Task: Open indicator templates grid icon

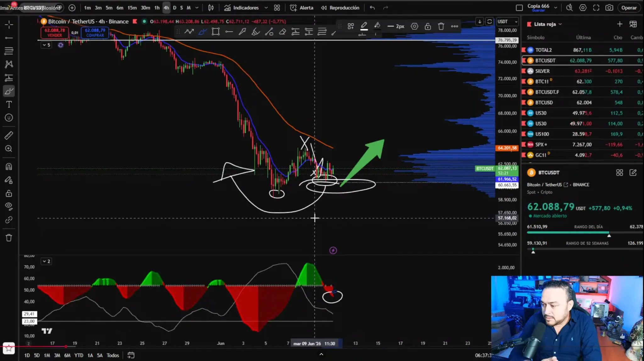Action: point(277,8)
